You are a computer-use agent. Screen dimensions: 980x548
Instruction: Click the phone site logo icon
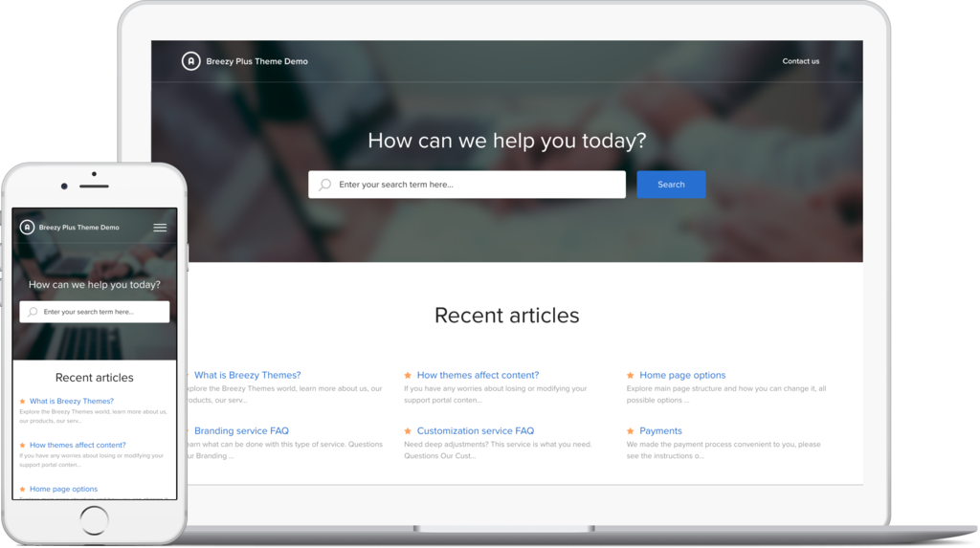[x=27, y=227]
